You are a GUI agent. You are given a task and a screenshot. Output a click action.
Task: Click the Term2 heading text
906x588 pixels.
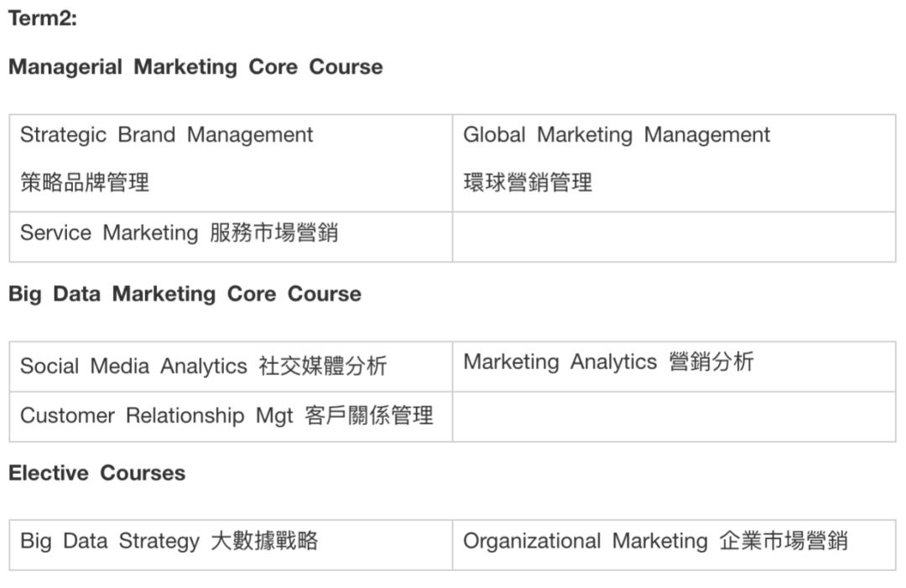coord(43,18)
